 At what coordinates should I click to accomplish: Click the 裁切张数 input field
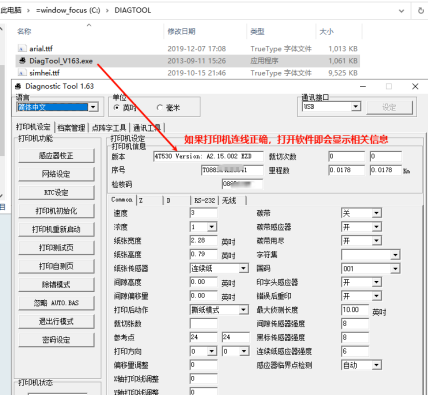203,323
